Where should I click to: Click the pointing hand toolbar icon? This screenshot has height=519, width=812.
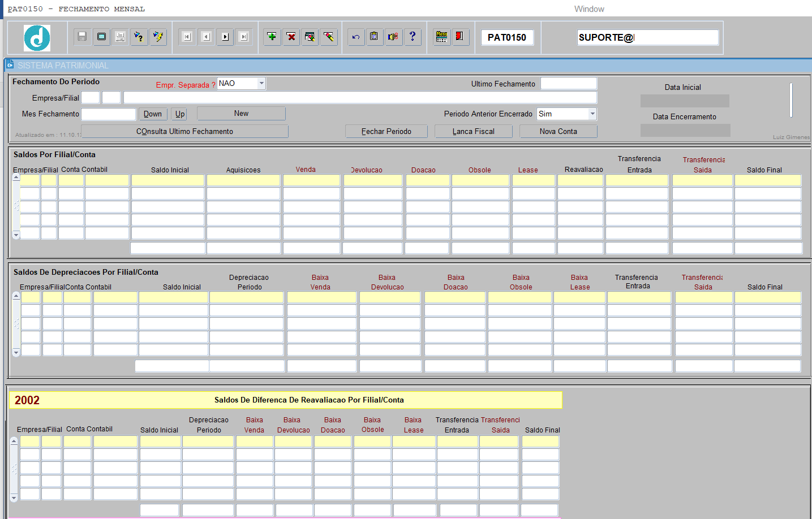coord(393,37)
